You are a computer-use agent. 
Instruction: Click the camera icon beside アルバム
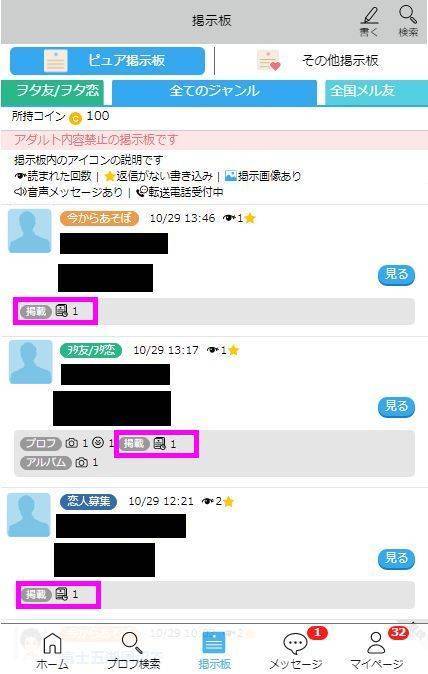(x=82, y=463)
